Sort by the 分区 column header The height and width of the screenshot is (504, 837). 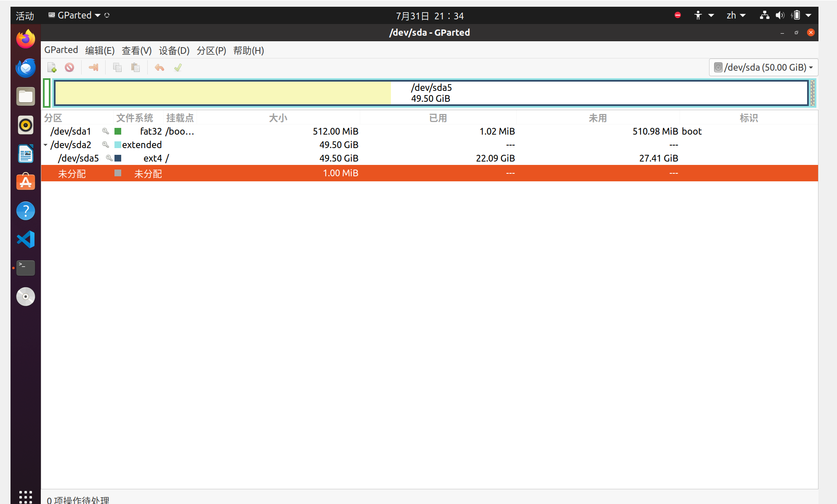77,118
